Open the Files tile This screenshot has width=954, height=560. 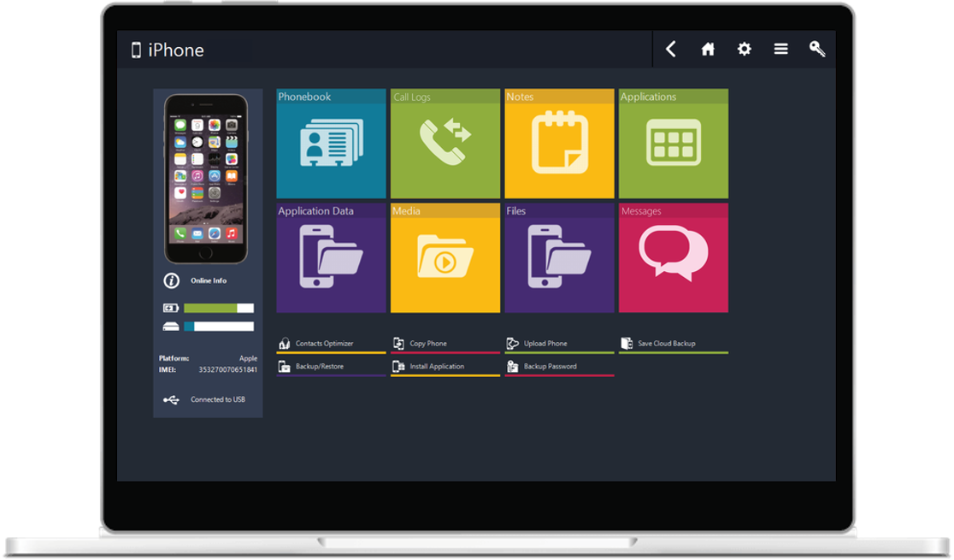click(x=559, y=256)
